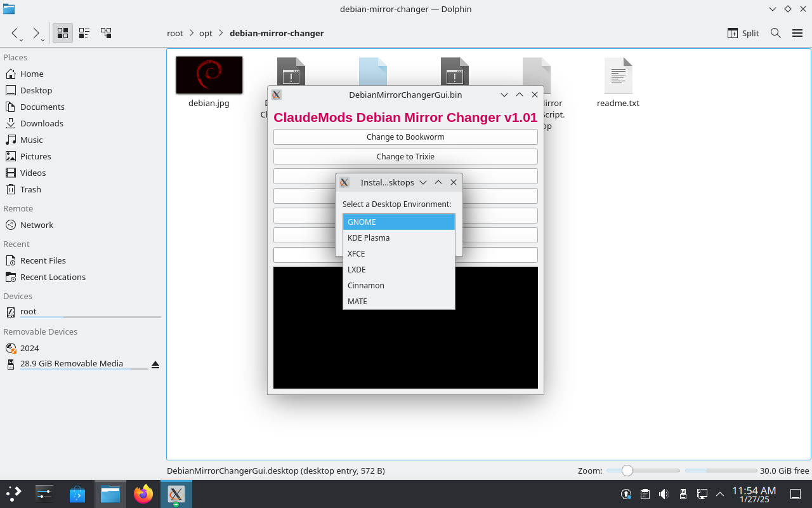Click 'root' in breadcrumb path
812x508 pixels.
point(175,33)
